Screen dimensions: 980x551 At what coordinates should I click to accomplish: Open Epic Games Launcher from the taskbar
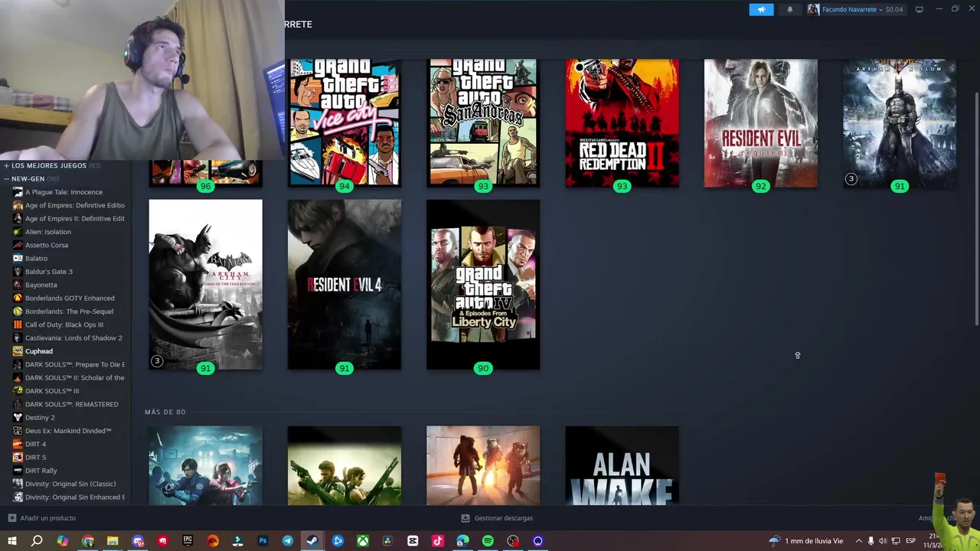188,541
